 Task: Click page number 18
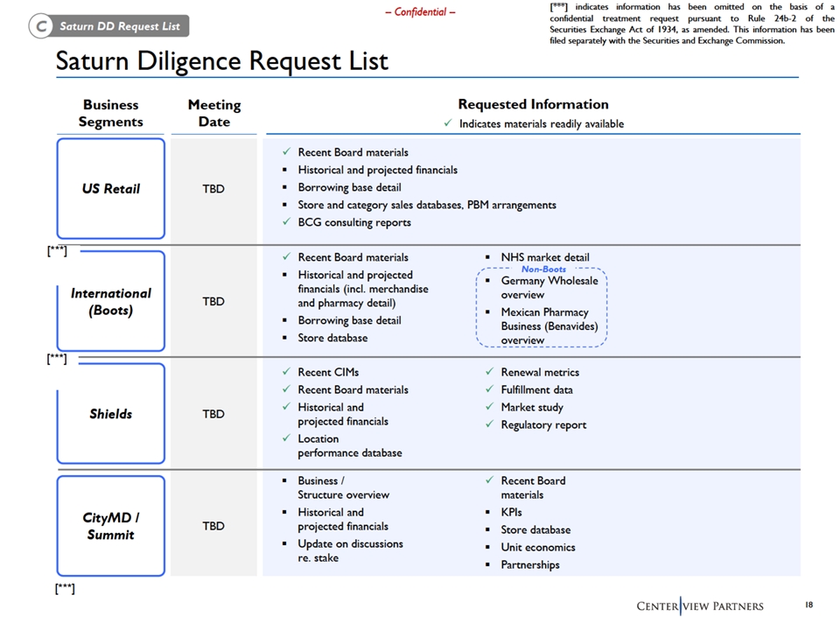coord(808,605)
